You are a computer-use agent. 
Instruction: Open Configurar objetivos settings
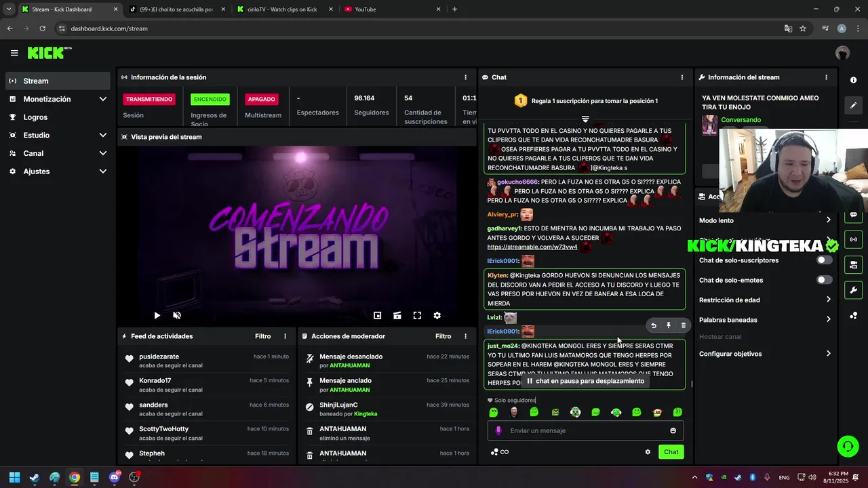(x=765, y=354)
